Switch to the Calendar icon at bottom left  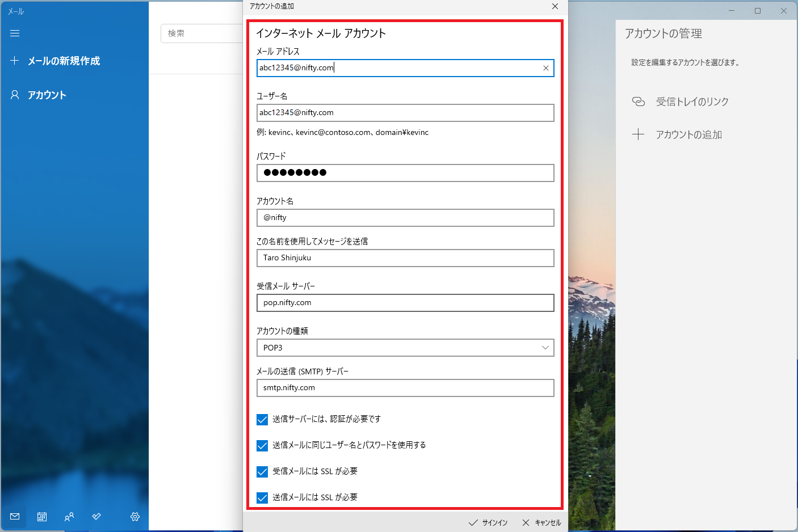[x=41, y=517]
